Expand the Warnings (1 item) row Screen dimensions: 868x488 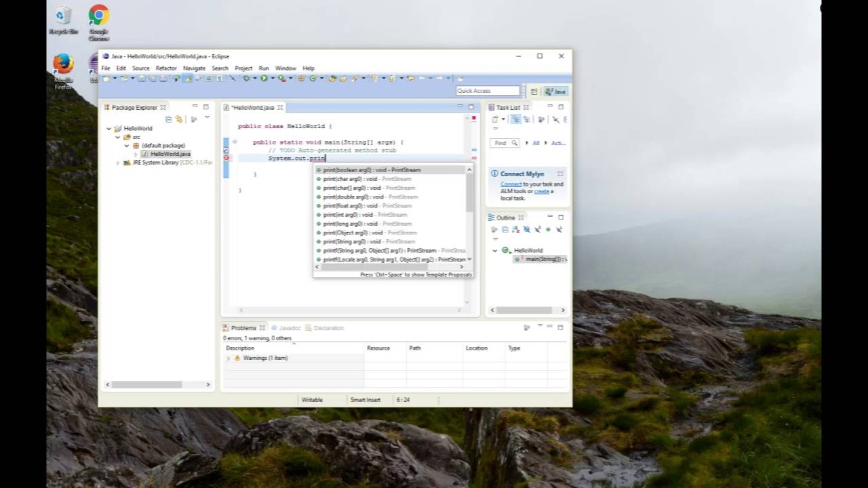(x=229, y=358)
